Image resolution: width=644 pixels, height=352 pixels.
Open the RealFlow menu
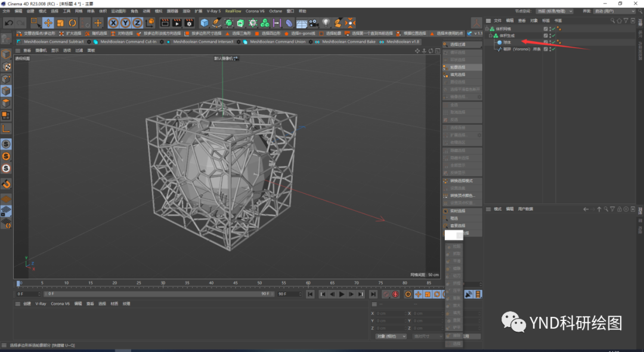[x=233, y=11]
